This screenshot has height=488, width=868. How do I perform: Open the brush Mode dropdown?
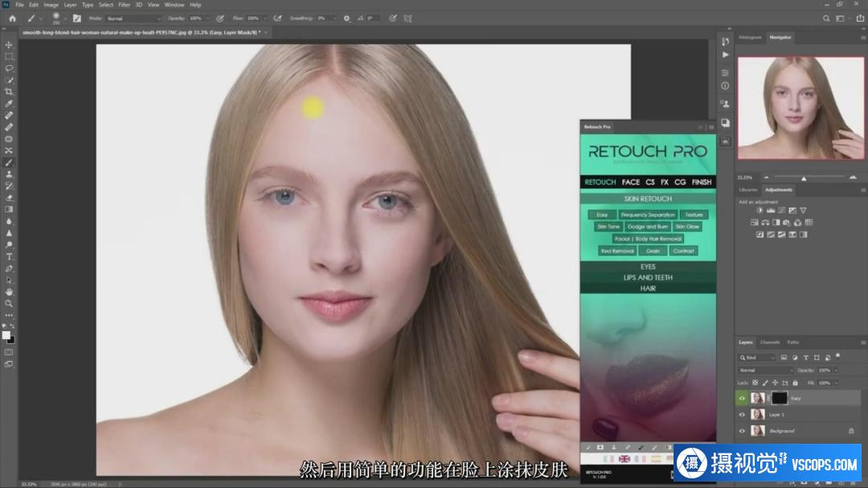pyautogui.click(x=133, y=18)
